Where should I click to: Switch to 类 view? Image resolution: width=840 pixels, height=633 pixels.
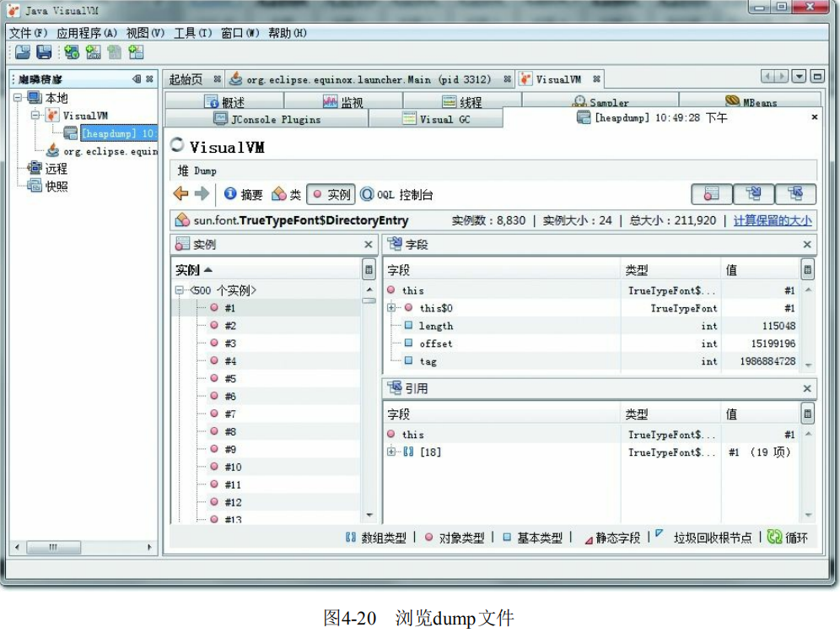(x=286, y=194)
